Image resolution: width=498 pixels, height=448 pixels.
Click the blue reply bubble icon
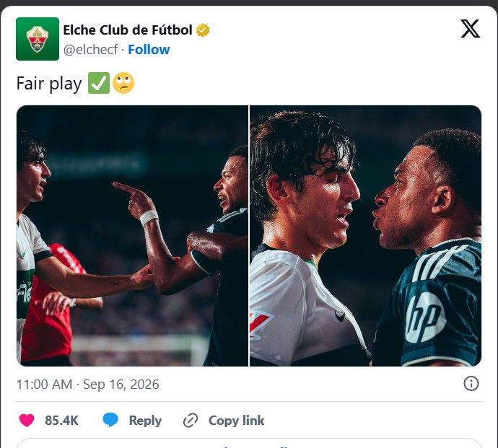[110, 420]
